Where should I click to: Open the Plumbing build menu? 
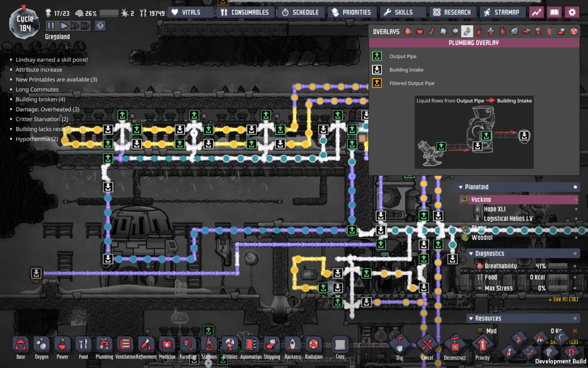(x=104, y=347)
